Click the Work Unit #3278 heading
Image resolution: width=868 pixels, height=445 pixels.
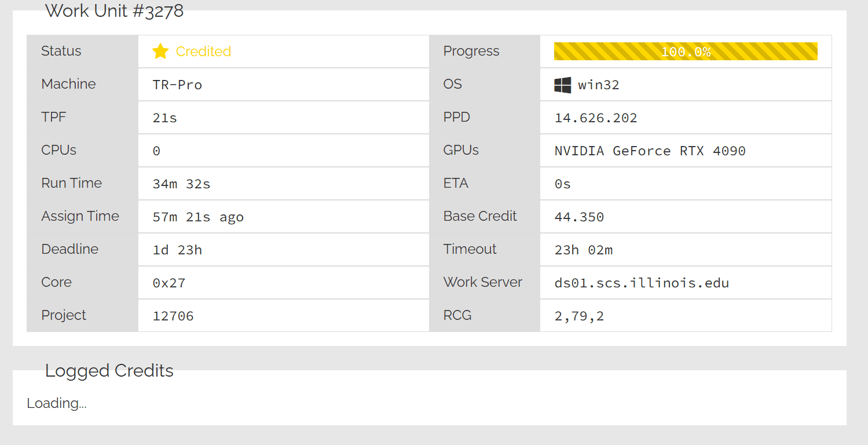(x=114, y=11)
